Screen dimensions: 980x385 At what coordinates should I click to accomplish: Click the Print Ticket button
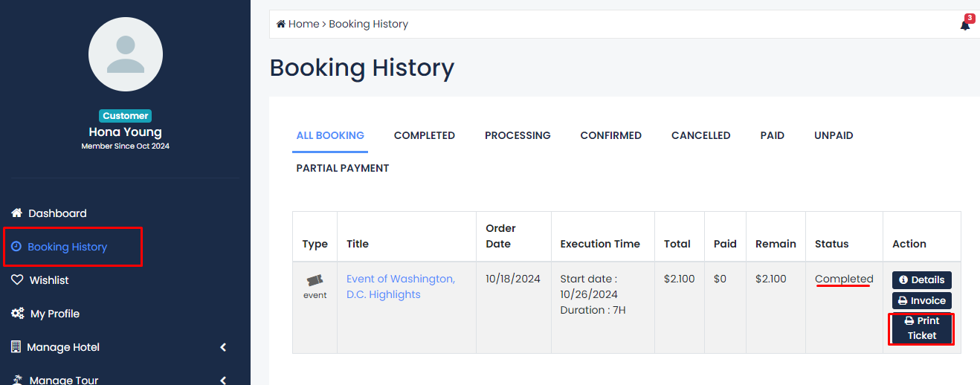point(921,329)
